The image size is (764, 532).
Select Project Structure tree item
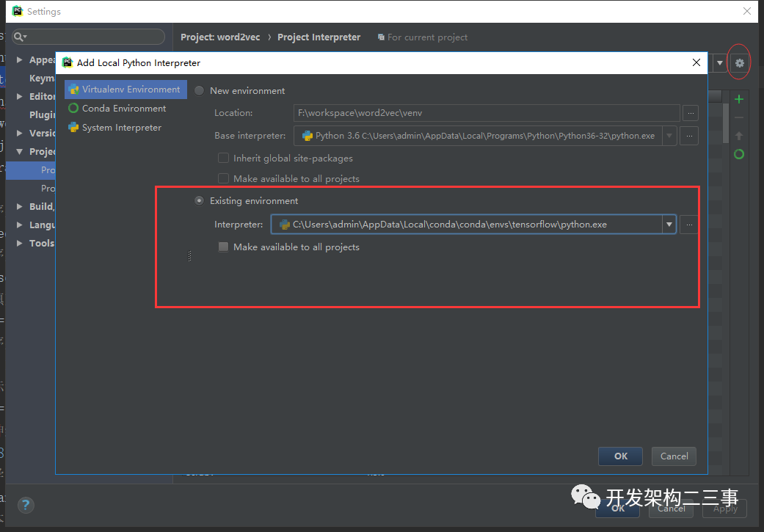pos(48,188)
